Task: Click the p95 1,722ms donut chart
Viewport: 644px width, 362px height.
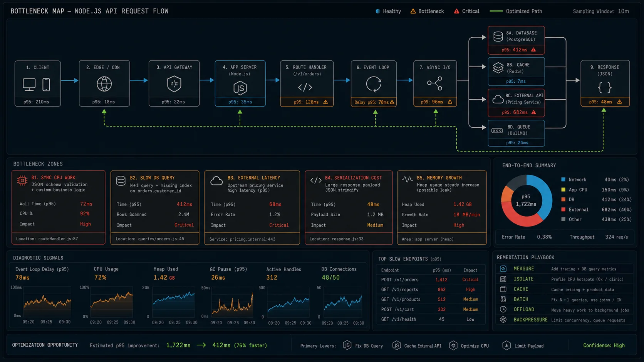Action: click(526, 200)
